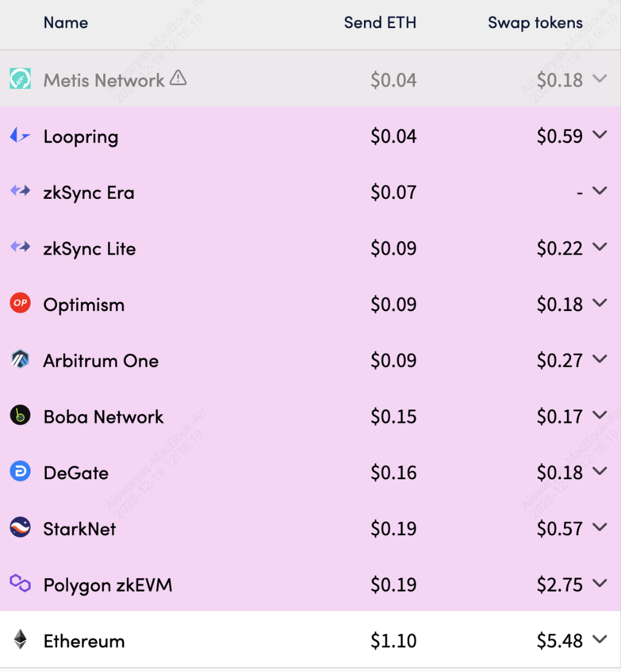This screenshot has height=672, width=621.
Task: Click the zkSync Era arrows icon
Action: (x=20, y=191)
